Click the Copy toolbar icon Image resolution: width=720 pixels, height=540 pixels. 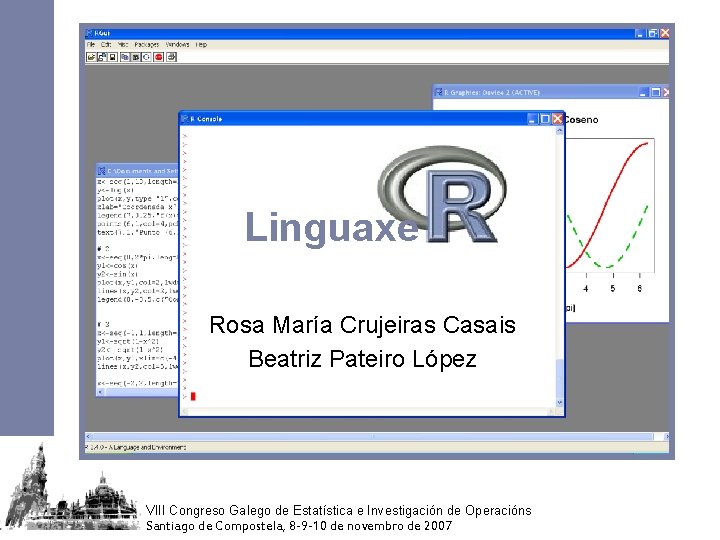coord(124,57)
